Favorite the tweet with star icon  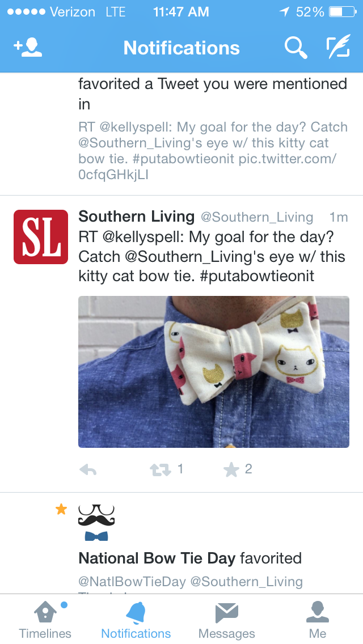click(231, 469)
